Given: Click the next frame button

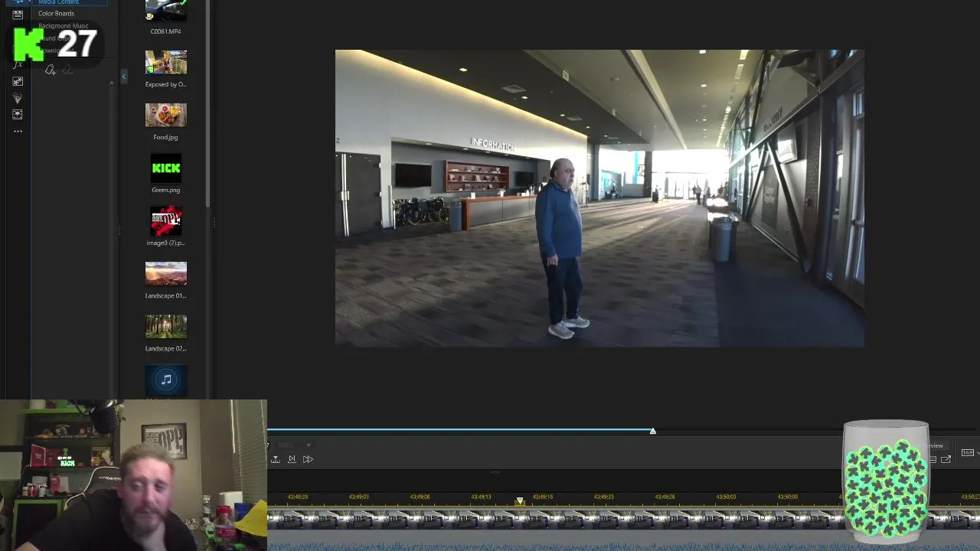Looking at the screenshot, I should pos(292,459).
